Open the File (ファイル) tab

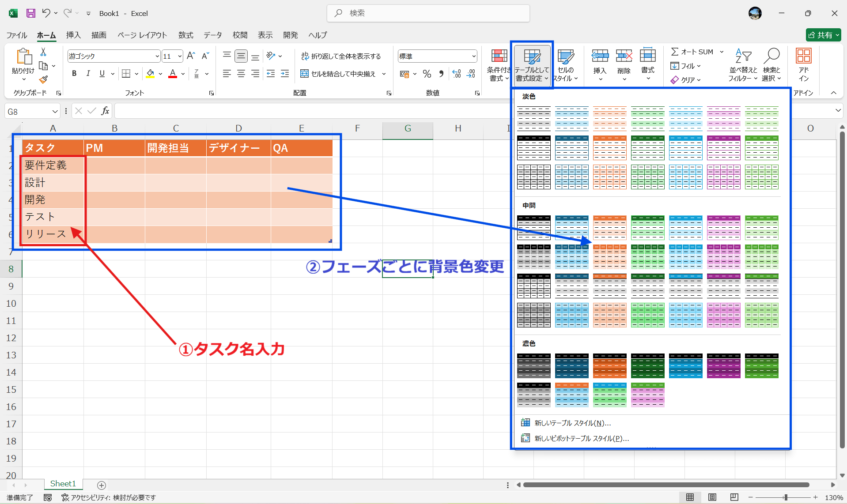[x=17, y=35]
